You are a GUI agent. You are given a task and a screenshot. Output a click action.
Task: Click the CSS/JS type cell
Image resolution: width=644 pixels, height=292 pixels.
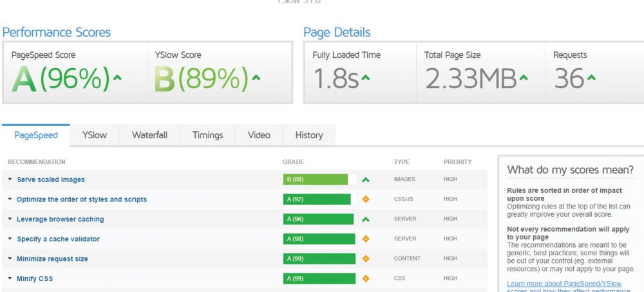click(x=403, y=199)
